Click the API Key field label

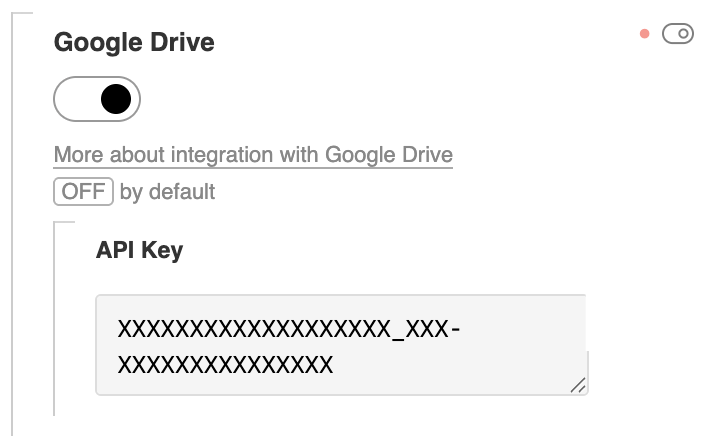click(x=139, y=250)
